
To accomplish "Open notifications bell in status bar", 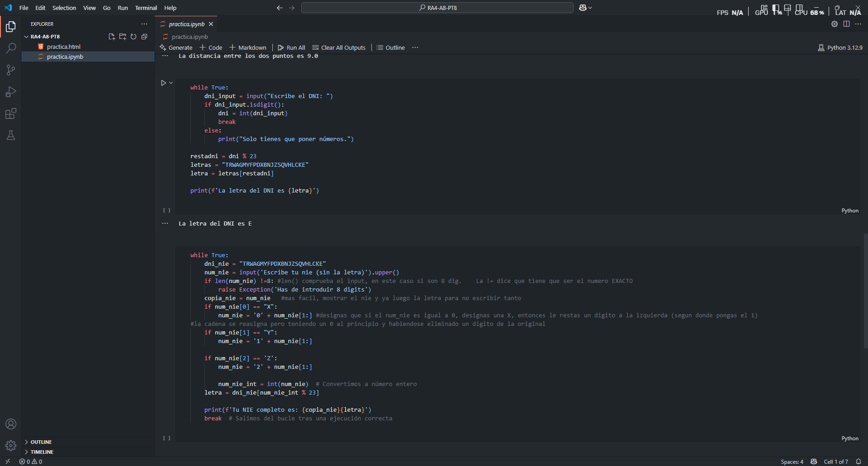I will click(x=859, y=461).
